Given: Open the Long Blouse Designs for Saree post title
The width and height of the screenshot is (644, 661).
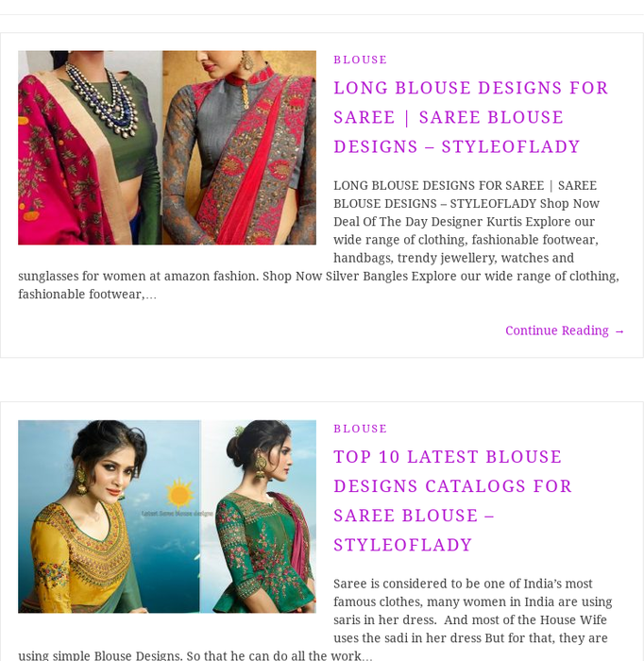Looking at the screenshot, I should pyautogui.click(x=471, y=117).
